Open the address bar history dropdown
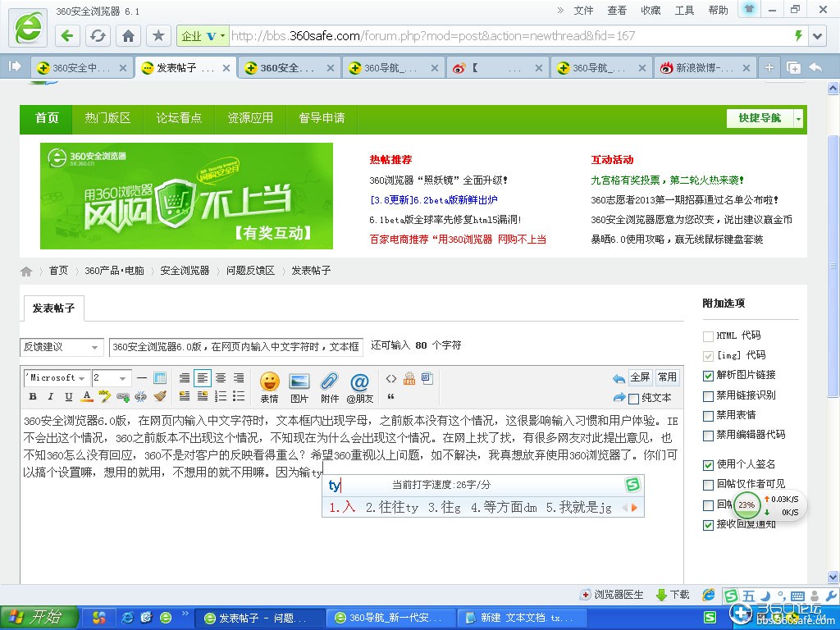This screenshot has width=840, height=630. [x=817, y=36]
